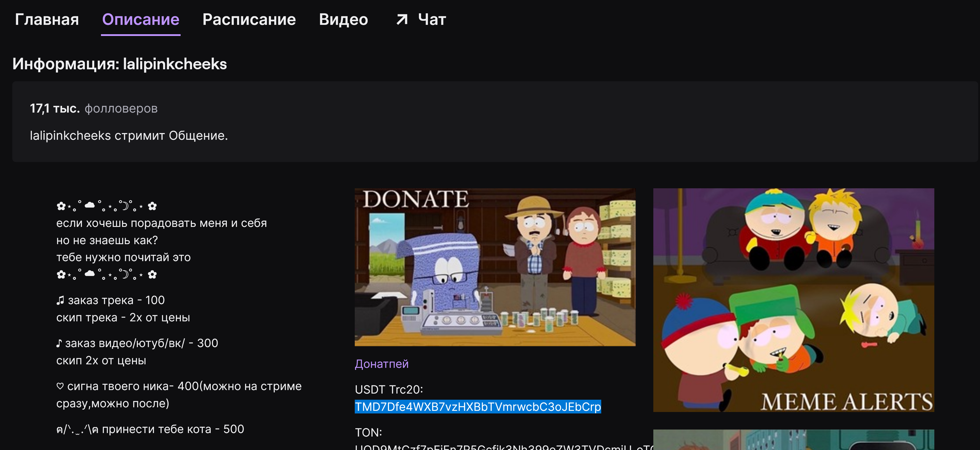Click the pop-out arrow icon beside Чат
Screen dimensions: 980x450
(x=402, y=19)
